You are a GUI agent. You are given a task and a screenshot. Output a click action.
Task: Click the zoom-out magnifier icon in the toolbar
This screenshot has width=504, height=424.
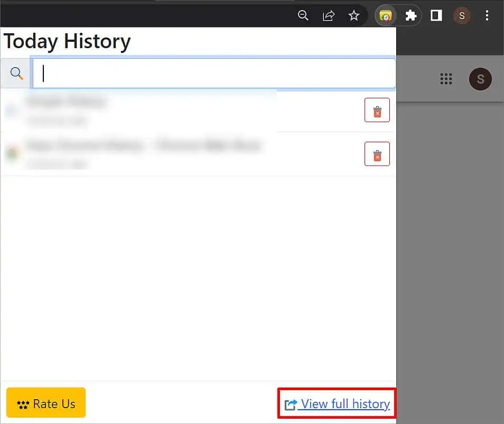pos(303,15)
